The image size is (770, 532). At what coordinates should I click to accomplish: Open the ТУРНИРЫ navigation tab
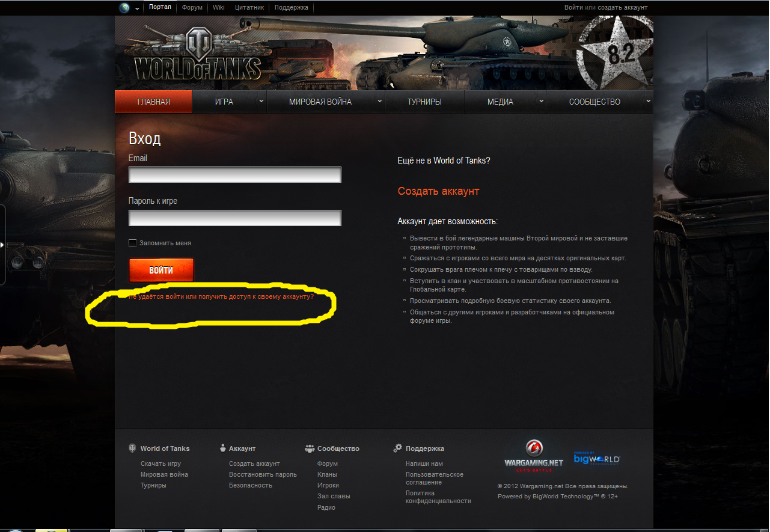click(x=424, y=102)
